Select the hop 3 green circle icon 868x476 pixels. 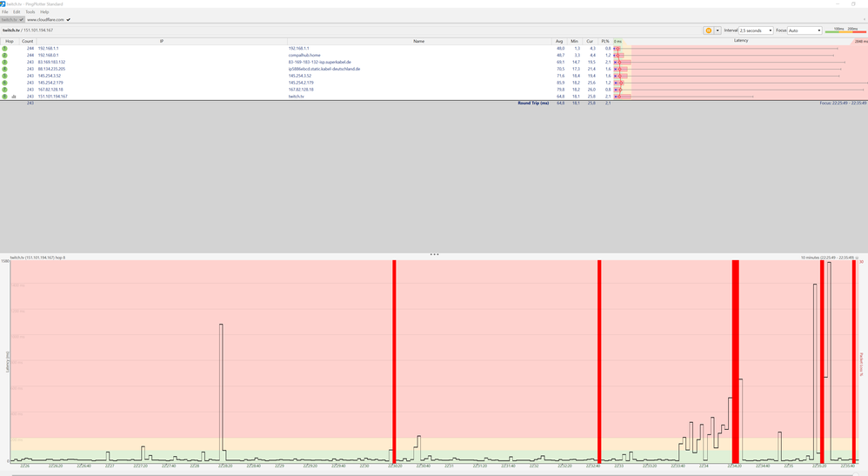[x=5, y=62]
